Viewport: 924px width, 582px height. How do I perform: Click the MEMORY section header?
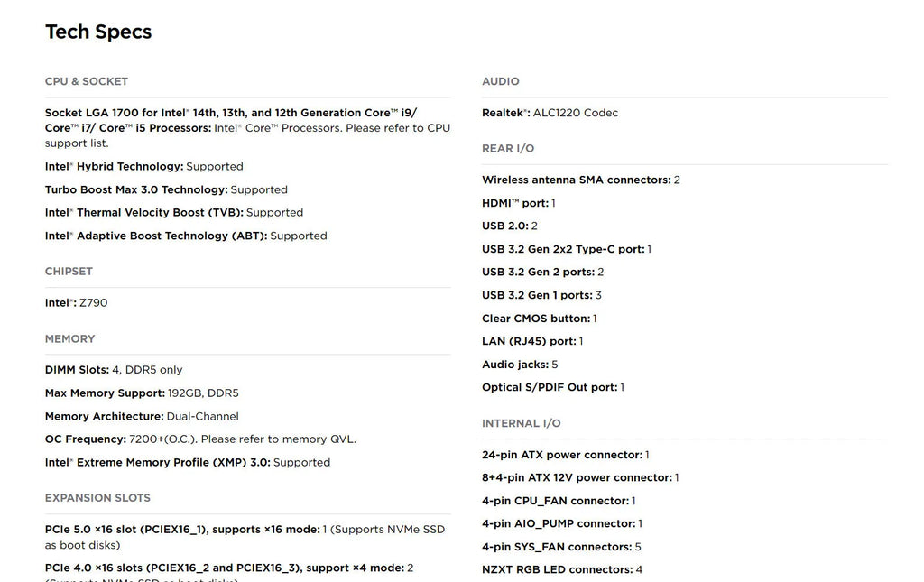click(x=69, y=338)
